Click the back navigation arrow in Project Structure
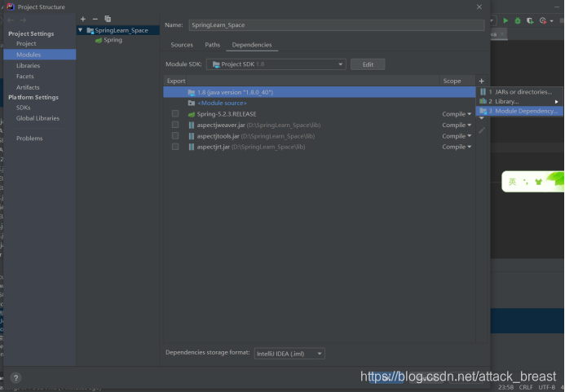565x392 pixels. click(x=11, y=20)
